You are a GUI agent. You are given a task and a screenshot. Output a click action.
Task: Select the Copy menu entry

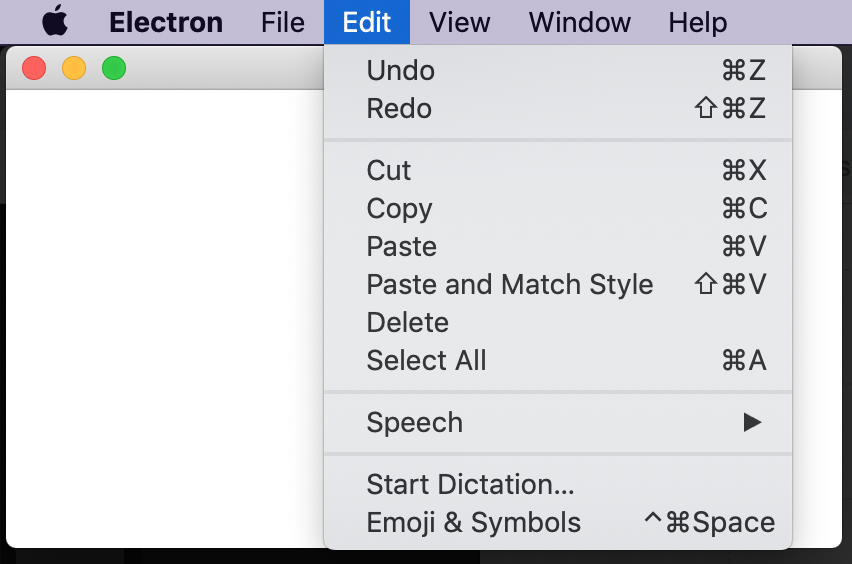558,208
